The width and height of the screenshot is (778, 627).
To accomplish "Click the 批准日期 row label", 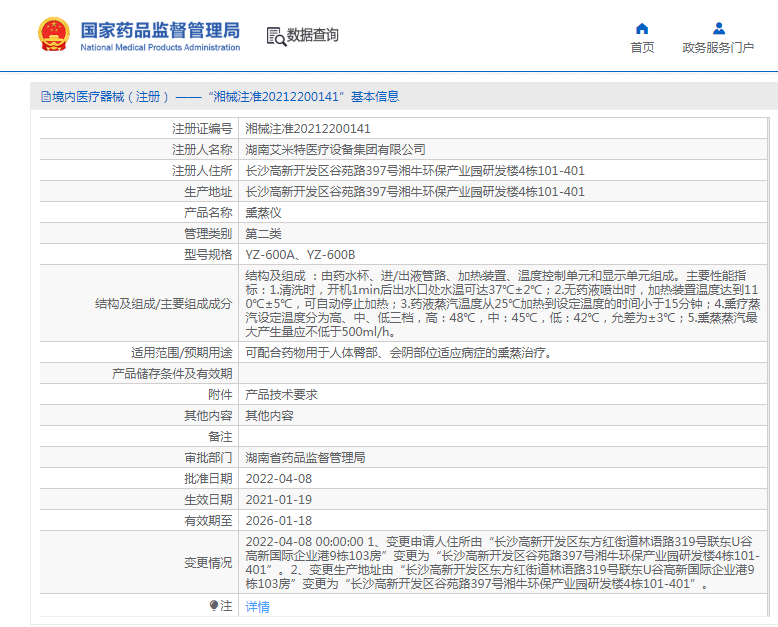I will click(x=208, y=479).
